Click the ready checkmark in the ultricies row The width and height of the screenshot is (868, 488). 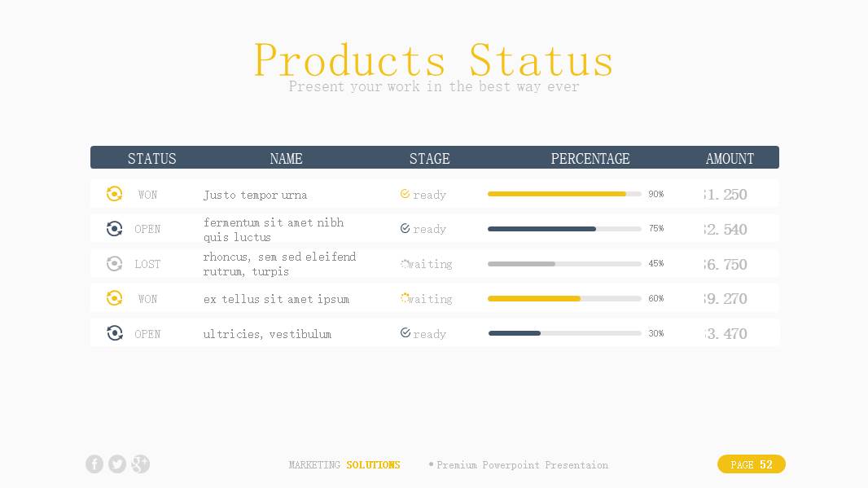pyautogui.click(x=405, y=333)
